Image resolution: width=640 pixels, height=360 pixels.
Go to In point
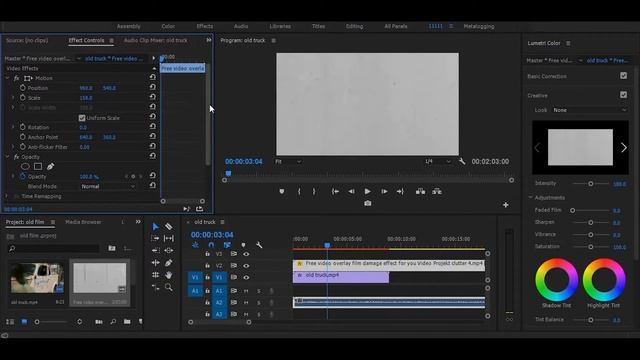coord(335,191)
